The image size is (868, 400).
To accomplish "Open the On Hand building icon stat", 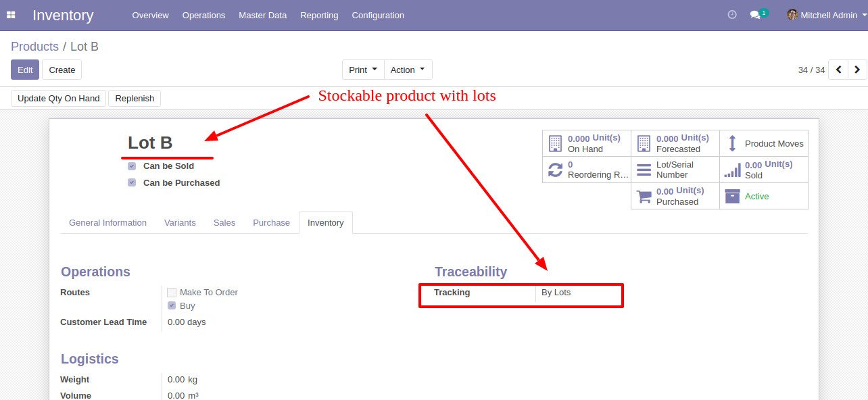I will [x=555, y=143].
